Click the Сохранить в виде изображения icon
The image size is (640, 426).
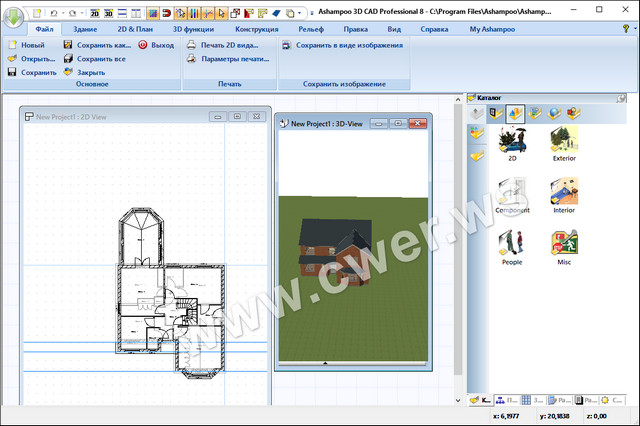[287, 45]
